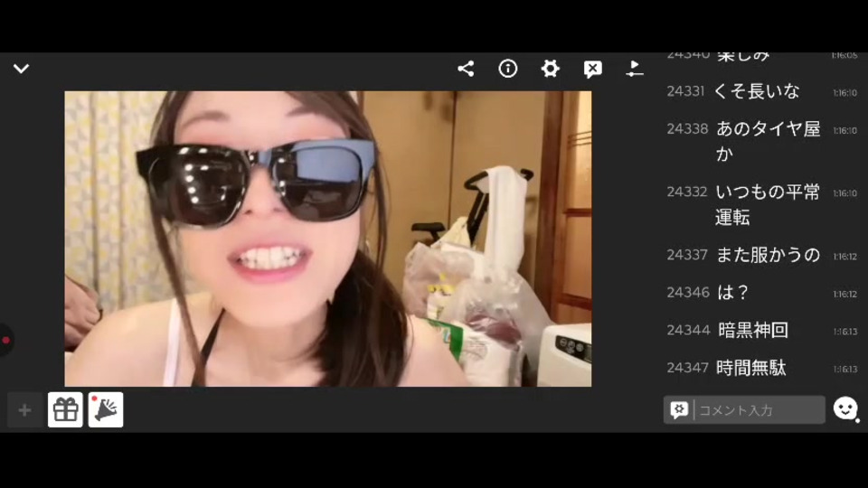Screen dimensions: 868x488
Task: Click the party popper cheer icon
Action: [x=106, y=410]
